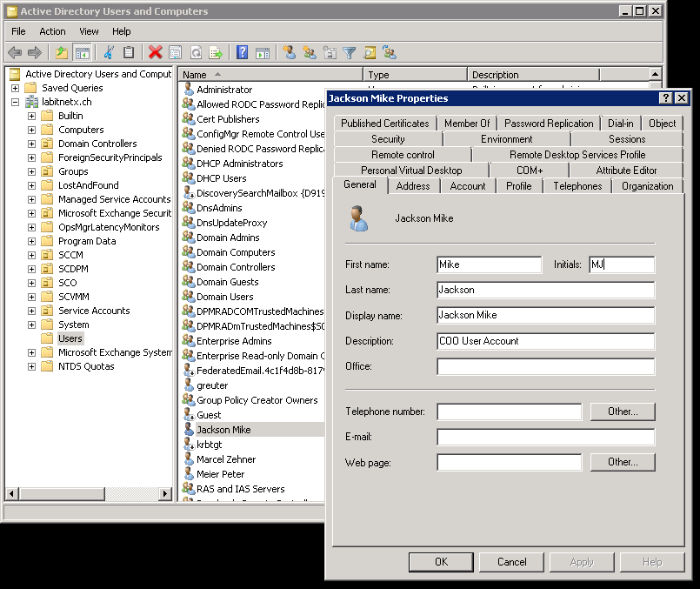Select the Domain Controllers tree item

point(97,144)
